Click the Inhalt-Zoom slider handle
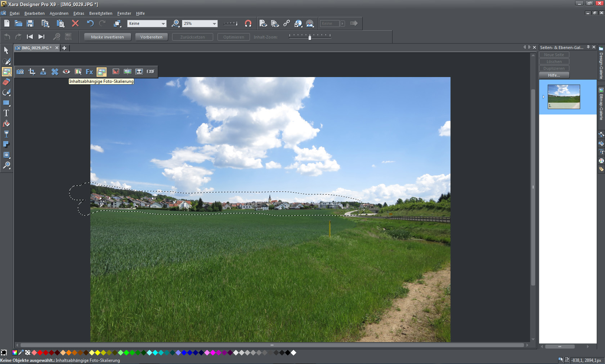Screen dimensions: 605x364 [310, 37]
